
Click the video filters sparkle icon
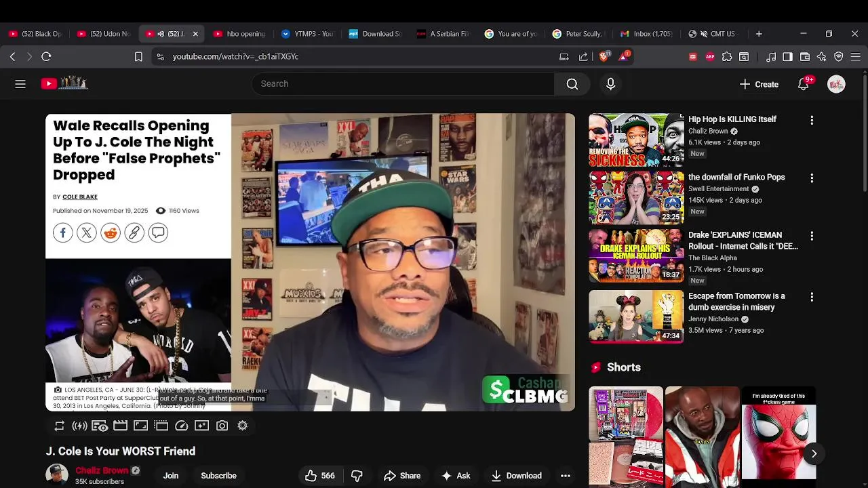pyautogui.click(x=201, y=426)
